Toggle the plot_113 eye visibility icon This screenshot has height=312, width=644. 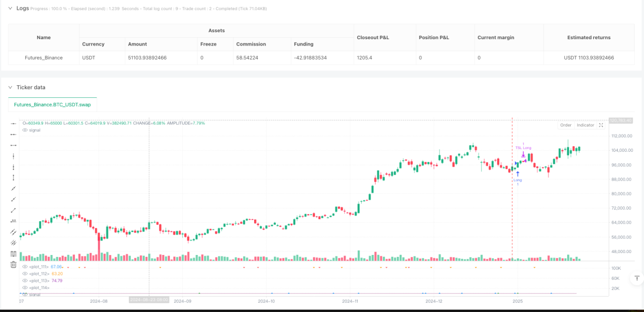click(25, 281)
